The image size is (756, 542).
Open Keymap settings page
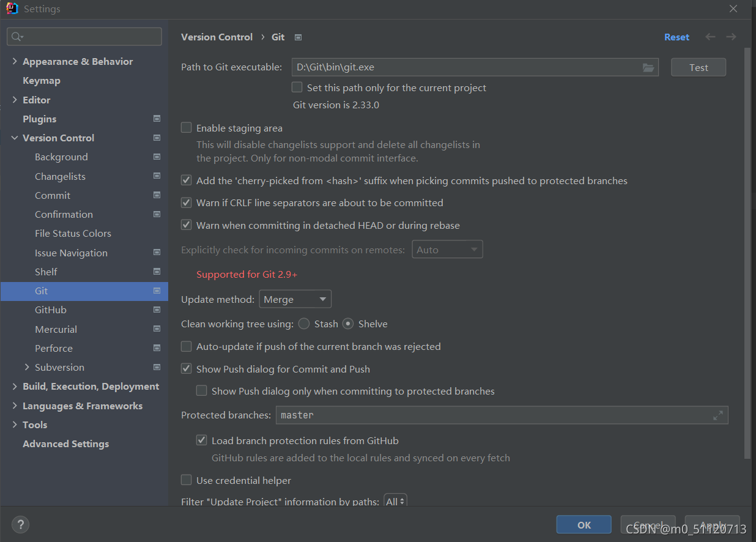(42, 80)
